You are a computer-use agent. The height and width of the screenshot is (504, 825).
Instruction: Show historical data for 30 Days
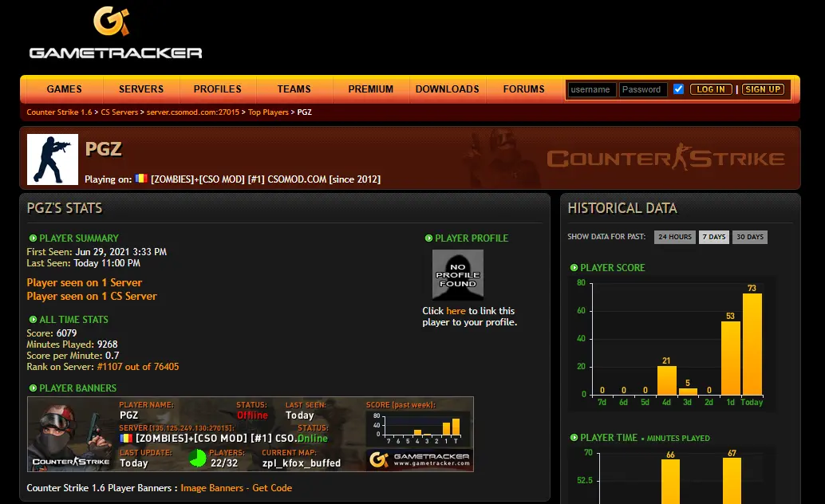[750, 237]
